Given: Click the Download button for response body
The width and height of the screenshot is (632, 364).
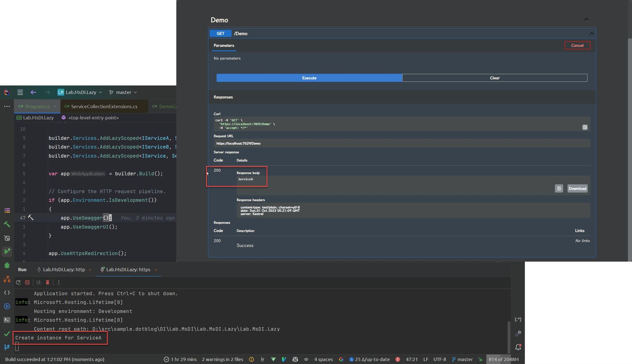Looking at the screenshot, I should click(x=577, y=188).
